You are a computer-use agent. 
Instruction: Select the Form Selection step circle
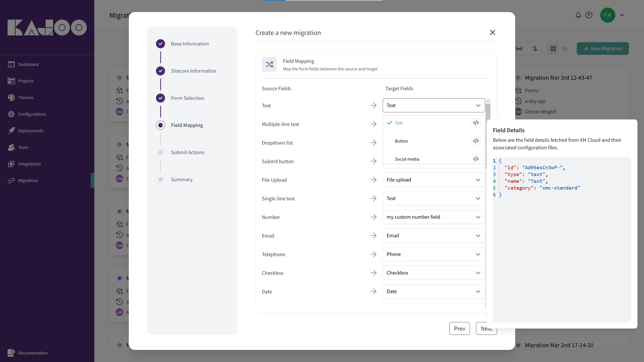tap(160, 98)
